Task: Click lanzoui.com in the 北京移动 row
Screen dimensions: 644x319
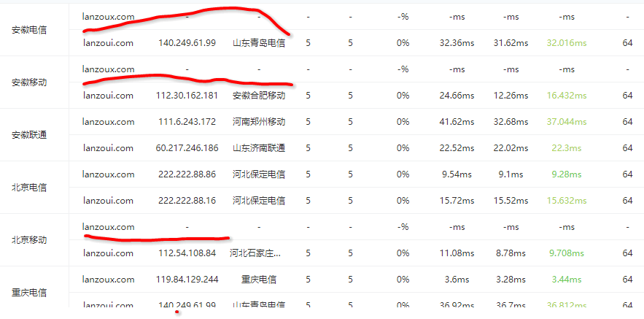Action: point(109,253)
